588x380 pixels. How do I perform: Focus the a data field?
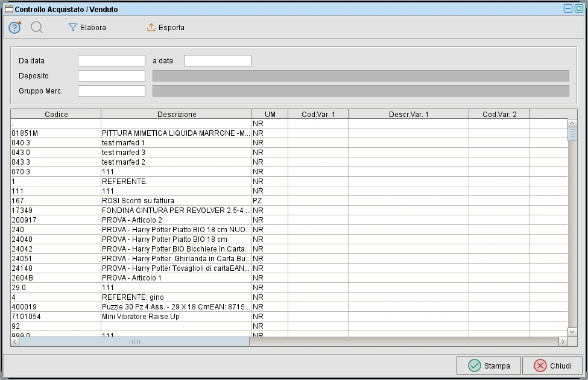[x=218, y=61]
